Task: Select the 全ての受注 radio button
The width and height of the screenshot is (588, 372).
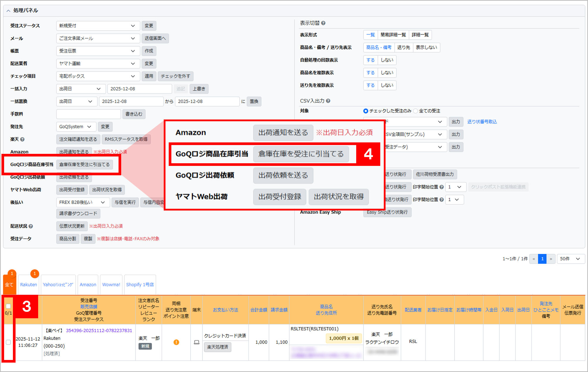Action: [415, 111]
